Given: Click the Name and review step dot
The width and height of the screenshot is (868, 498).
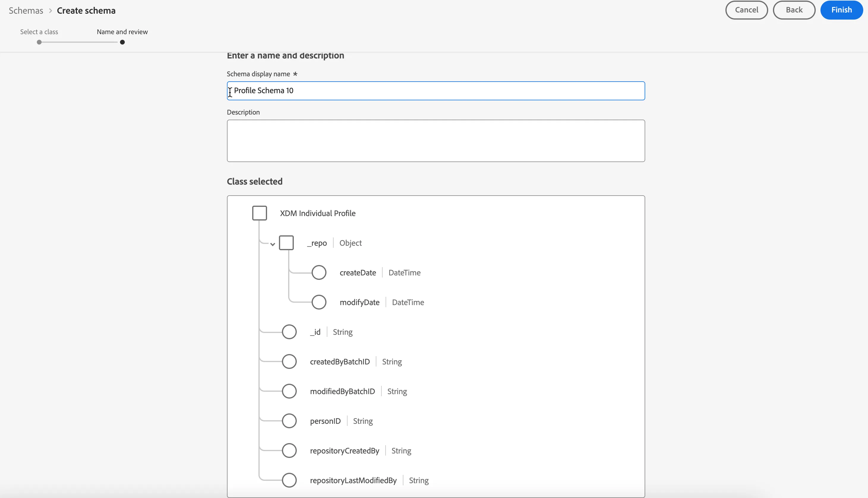Looking at the screenshot, I should click(122, 42).
